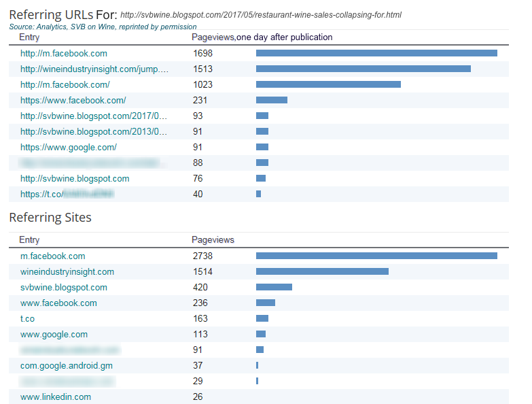Follow the svbwine.blogspot.com/2017 link

94,116
